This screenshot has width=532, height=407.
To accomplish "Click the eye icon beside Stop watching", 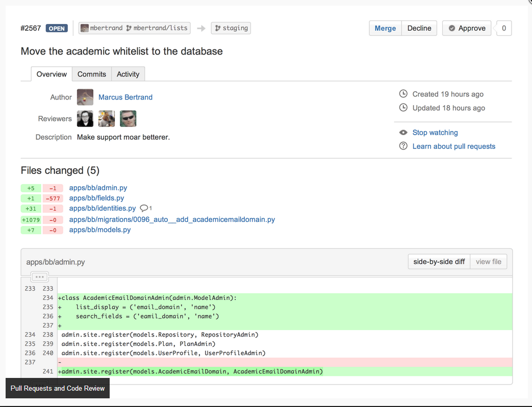I will pos(403,132).
